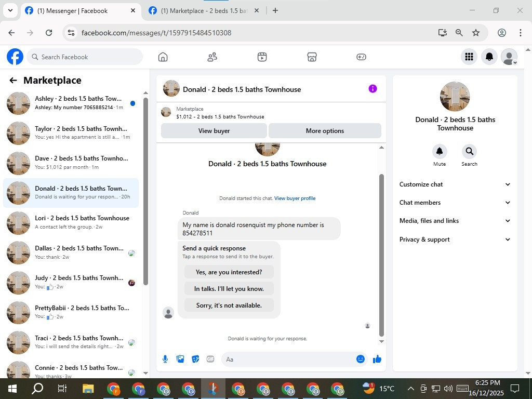Image resolution: width=532 pixels, height=399 pixels.
Task: Open the browser zoom magnifier icon
Action: 459,33
